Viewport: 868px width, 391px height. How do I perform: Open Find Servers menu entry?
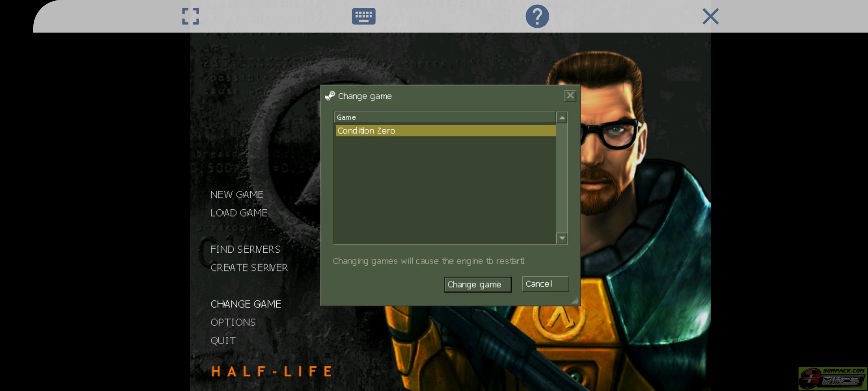click(x=245, y=249)
